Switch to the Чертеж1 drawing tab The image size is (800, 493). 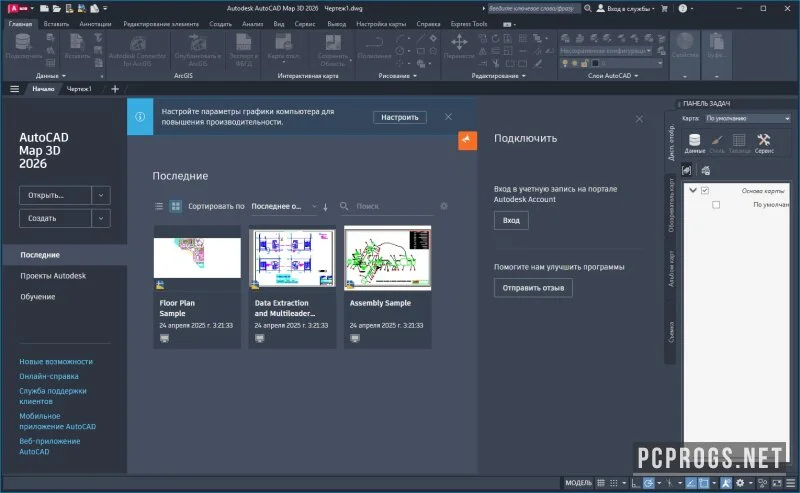[x=79, y=89]
